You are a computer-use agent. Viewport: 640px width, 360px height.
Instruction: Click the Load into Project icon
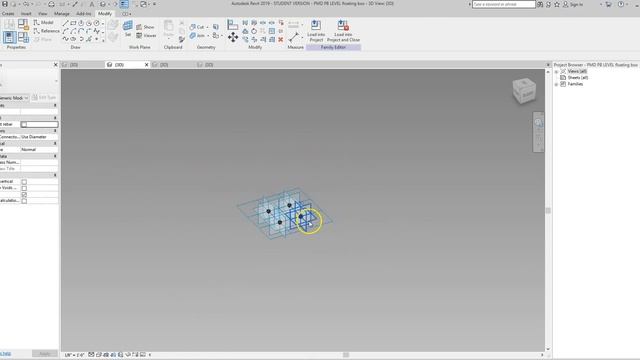tap(316, 25)
